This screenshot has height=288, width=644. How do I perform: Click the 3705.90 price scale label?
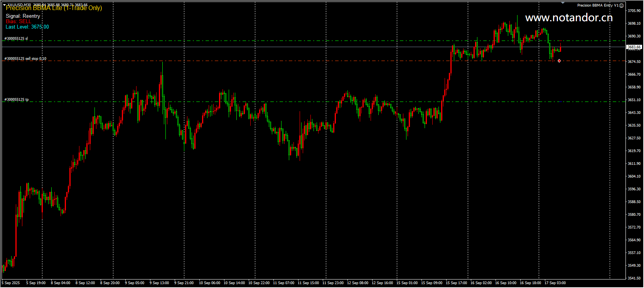point(634,11)
